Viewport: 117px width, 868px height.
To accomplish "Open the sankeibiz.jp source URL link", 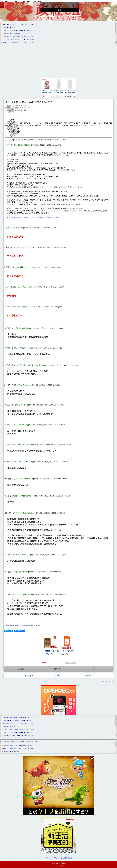I will [x=34, y=217].
